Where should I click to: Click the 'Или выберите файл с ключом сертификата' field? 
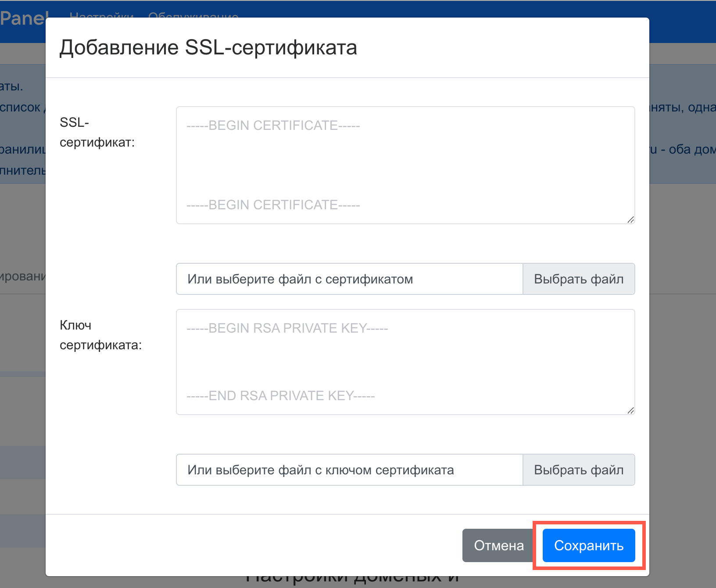pyautogui.click(x=349, y=470)
